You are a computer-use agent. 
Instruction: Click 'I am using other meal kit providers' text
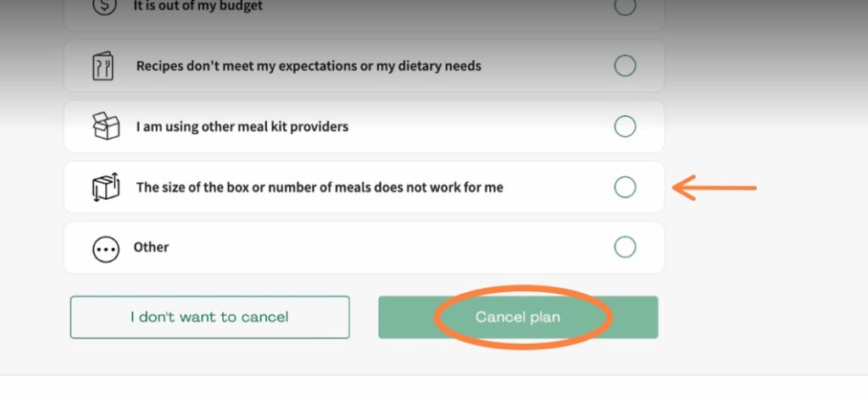point(242,127)
